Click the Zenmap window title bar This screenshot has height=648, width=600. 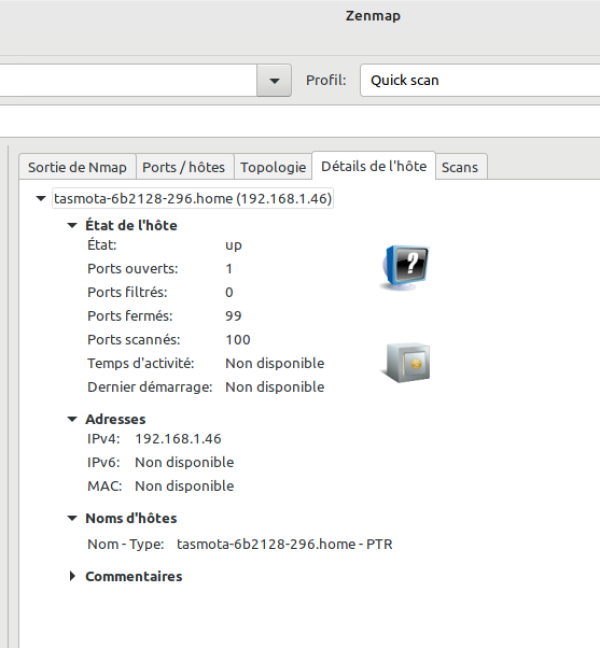click(372, 16)
